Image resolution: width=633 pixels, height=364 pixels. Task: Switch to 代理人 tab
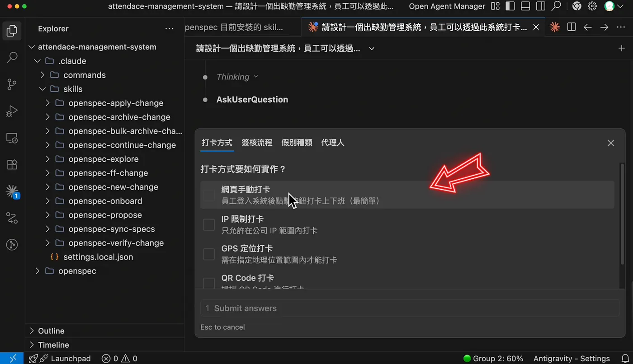[x=333, y=143]
